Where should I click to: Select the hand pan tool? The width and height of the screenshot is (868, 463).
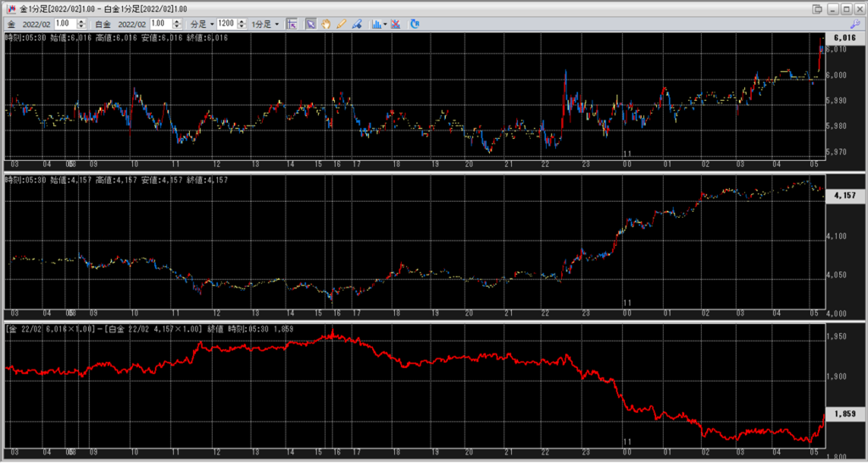tap(325, 24)
